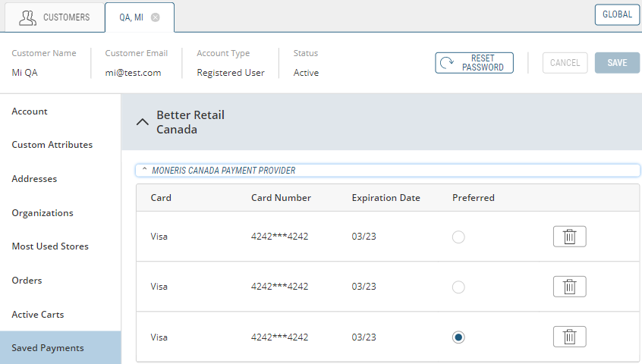Delete the third Visa card
The width and height of the screenshot is (642, 364).
pyautogui.click(x=569, y=337)
